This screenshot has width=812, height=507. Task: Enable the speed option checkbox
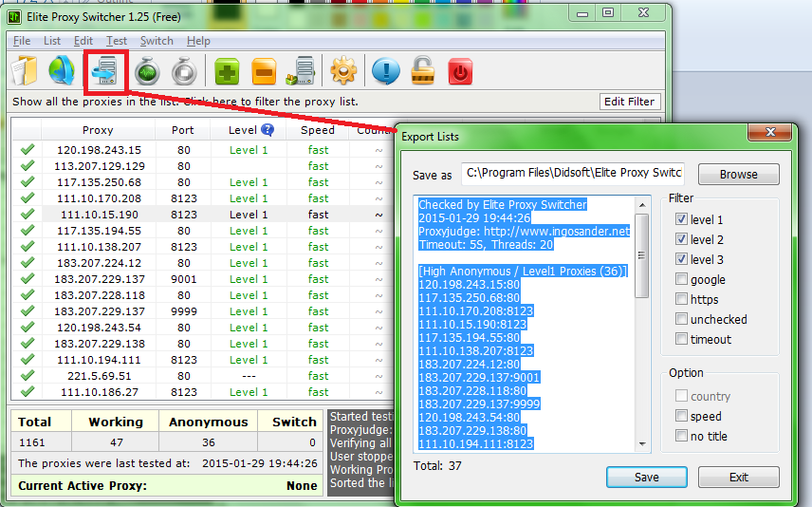(x=681, y=416)
